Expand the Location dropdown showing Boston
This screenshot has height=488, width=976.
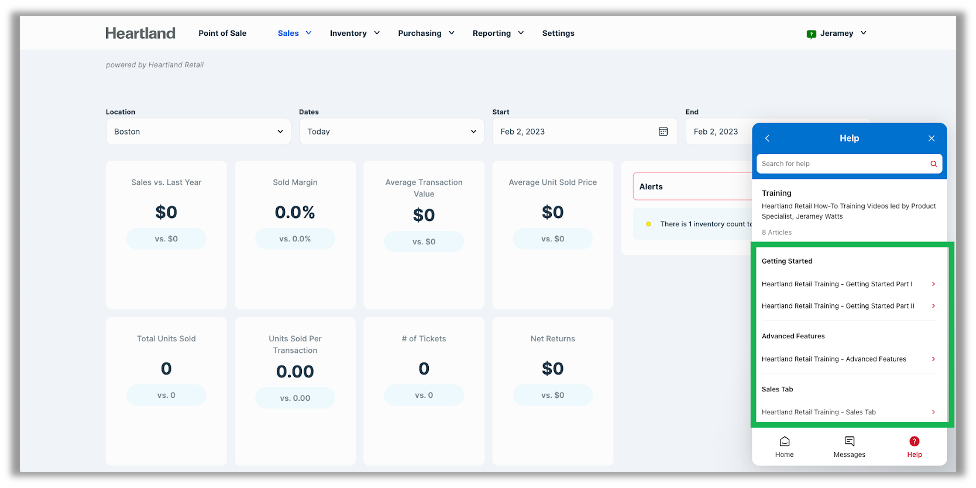(x=197, y=131)
